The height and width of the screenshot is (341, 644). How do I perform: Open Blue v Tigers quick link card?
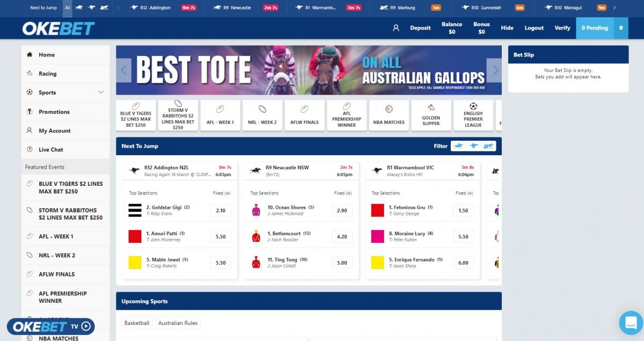click(136, 115)
